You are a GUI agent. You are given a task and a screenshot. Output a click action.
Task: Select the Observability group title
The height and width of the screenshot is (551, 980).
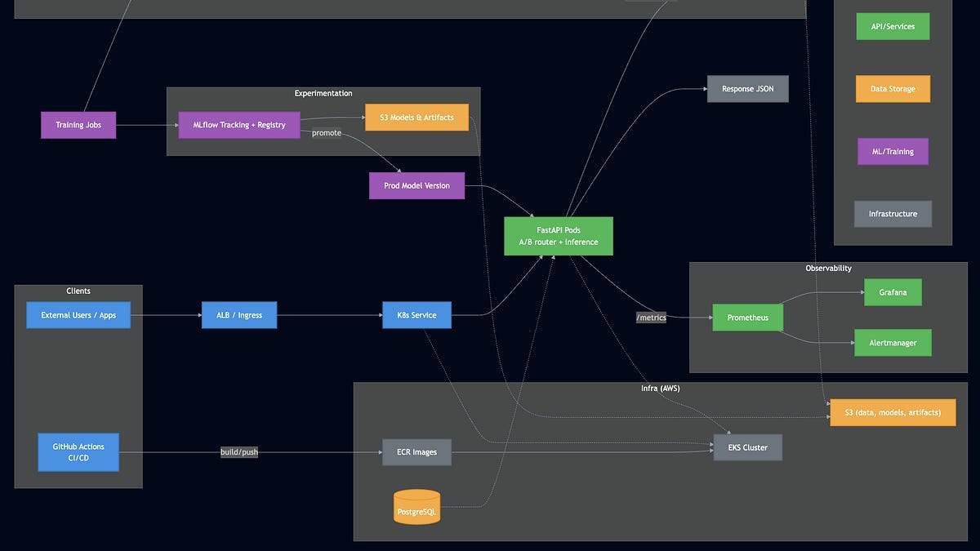[x=828, y=269]
